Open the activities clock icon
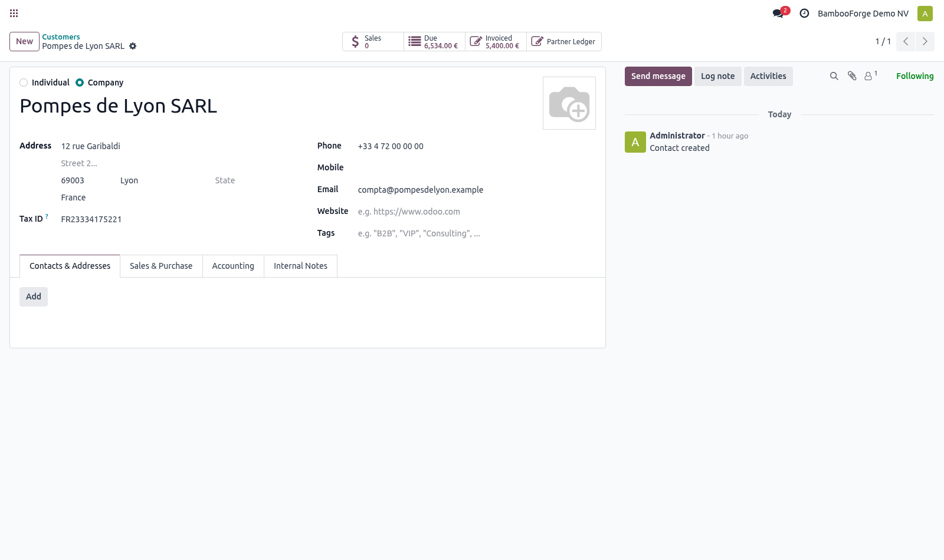944x560 pixels. coord(804,14)
